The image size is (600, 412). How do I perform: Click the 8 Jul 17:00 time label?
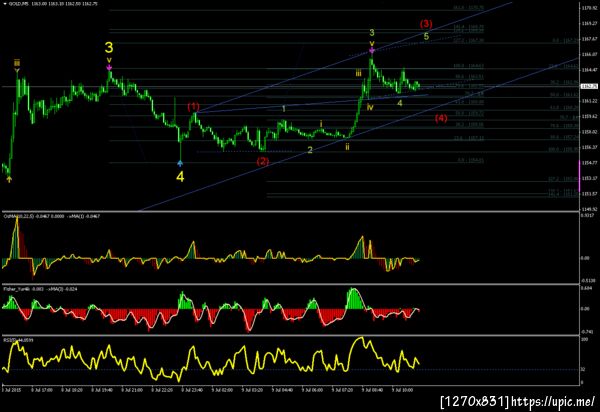[x=41, y=390]
